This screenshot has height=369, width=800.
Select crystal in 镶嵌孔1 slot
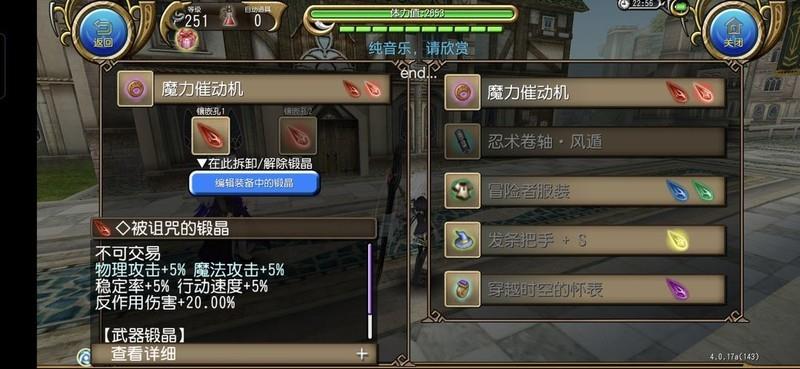coord(211,135)
